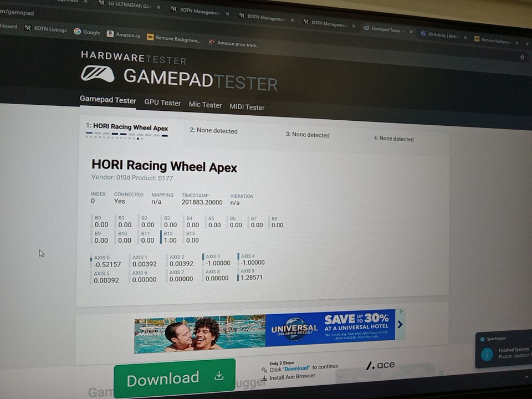
Task: Click the bookmark star icon
Action: coord(521,57)
